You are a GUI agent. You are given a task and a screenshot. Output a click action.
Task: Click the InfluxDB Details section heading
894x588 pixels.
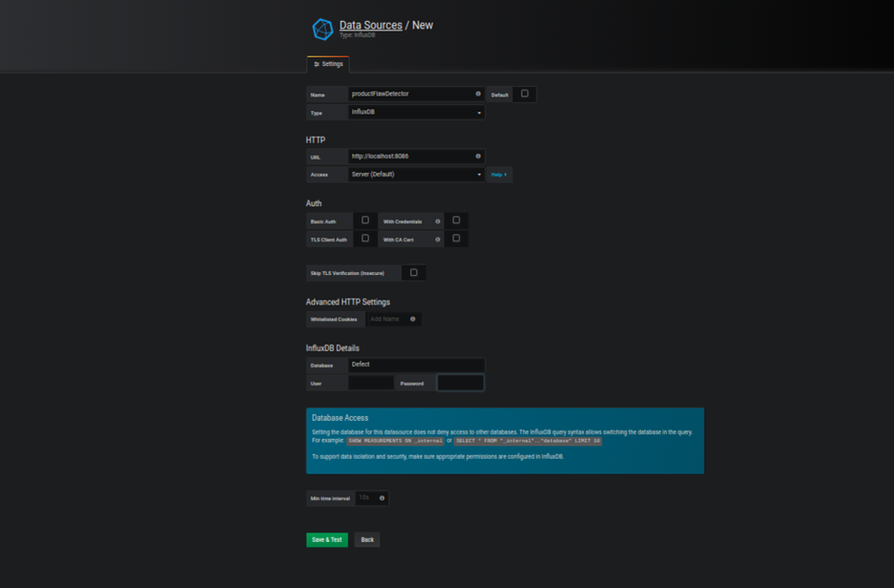332,348
